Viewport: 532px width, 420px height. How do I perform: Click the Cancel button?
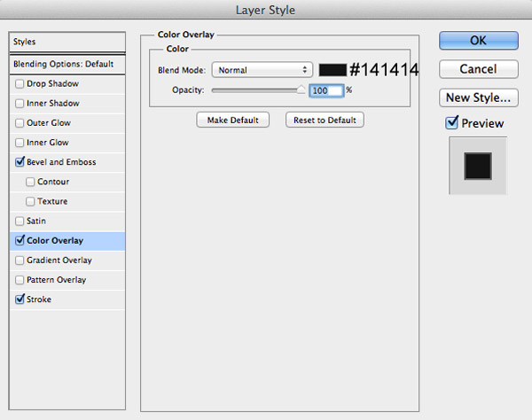(479, 69)
